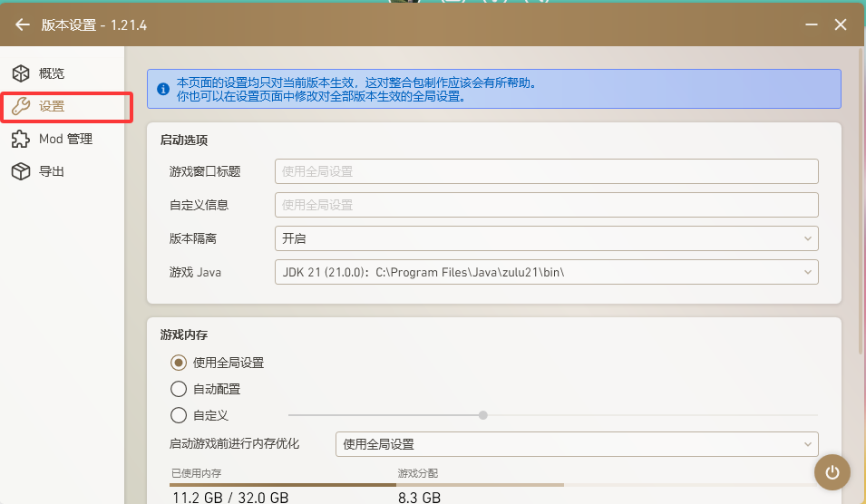
Task: Click the 11.2 GB / 32.0 GB value
Action: point(230,498)
